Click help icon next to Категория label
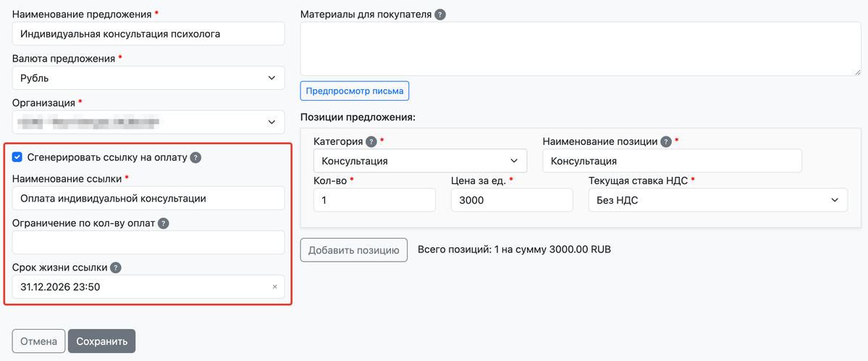Screen dimensions: 868x361 tap(371, 141)
